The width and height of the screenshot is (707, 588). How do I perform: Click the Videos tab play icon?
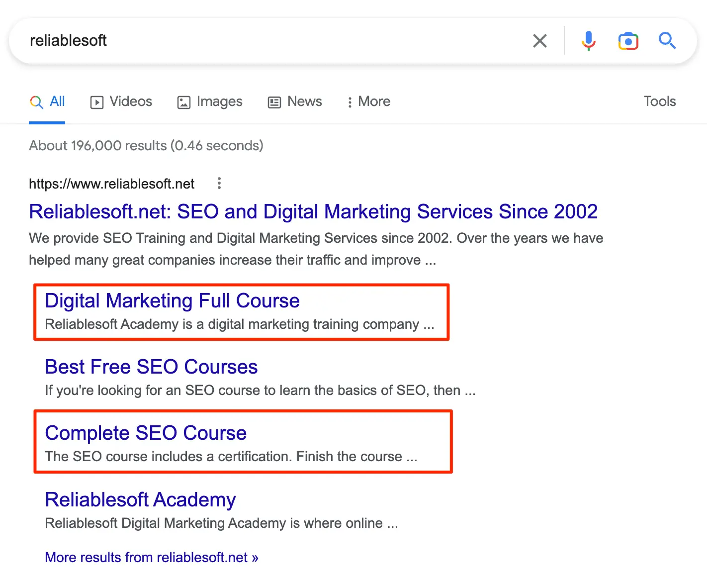tap(96, 102)
